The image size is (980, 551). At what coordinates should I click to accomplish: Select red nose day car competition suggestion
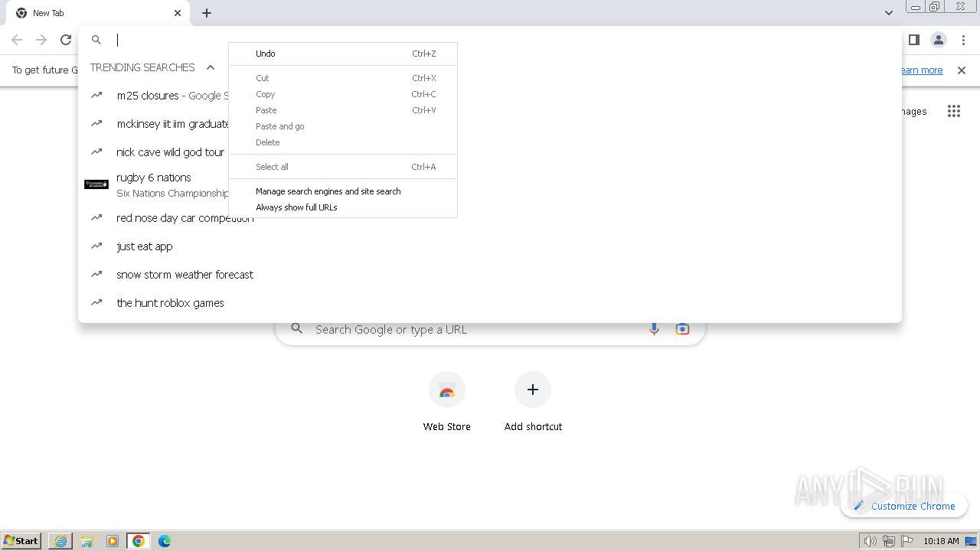tap(490, 218)
